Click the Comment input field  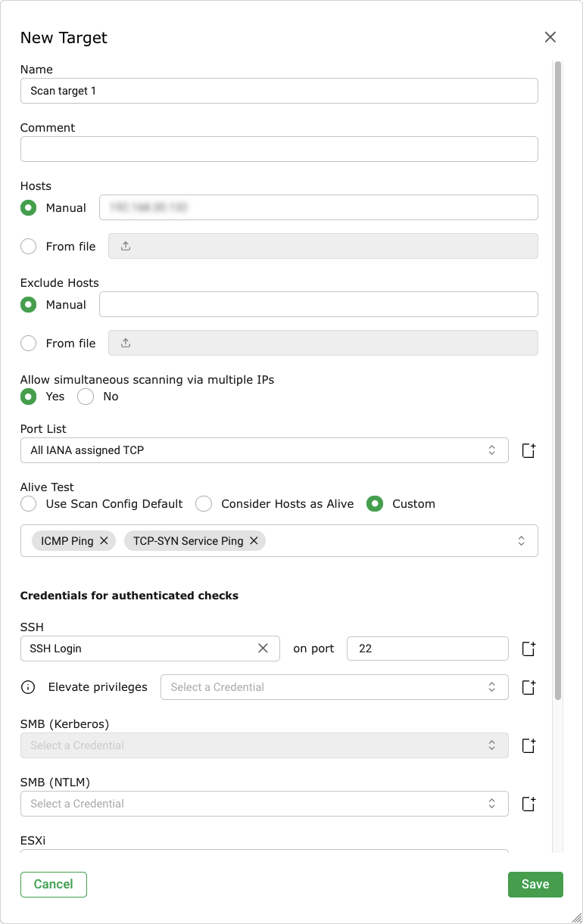click(279, 149)
